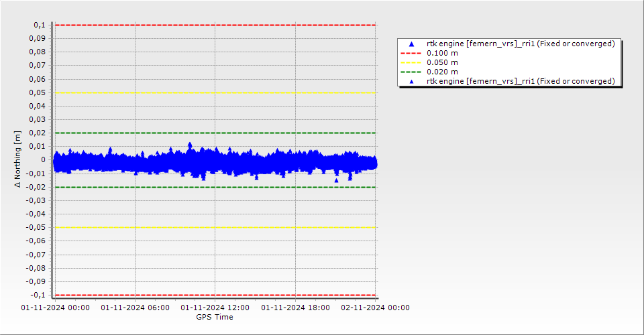Click the 02-11-2024 00:00 time axis label
This screenshot has width=644, height=335.
pyautogui.click(x=375, y=308)
